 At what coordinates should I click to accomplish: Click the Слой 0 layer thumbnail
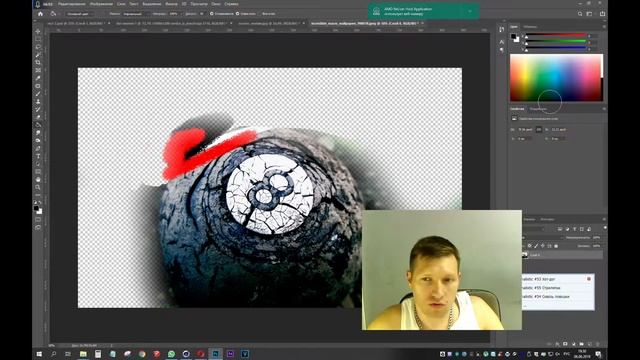tap(525, 255)
